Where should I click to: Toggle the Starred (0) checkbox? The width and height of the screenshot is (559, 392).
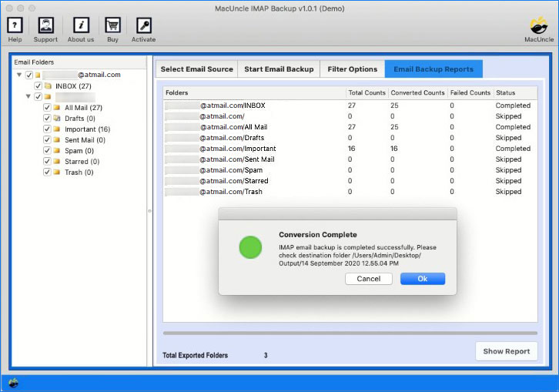tap(47, 161)
